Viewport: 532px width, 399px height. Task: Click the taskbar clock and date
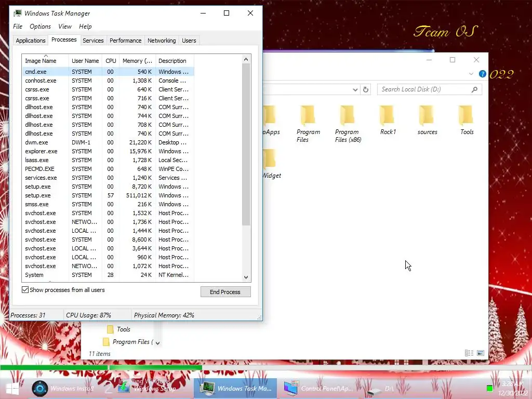(513, 389)
